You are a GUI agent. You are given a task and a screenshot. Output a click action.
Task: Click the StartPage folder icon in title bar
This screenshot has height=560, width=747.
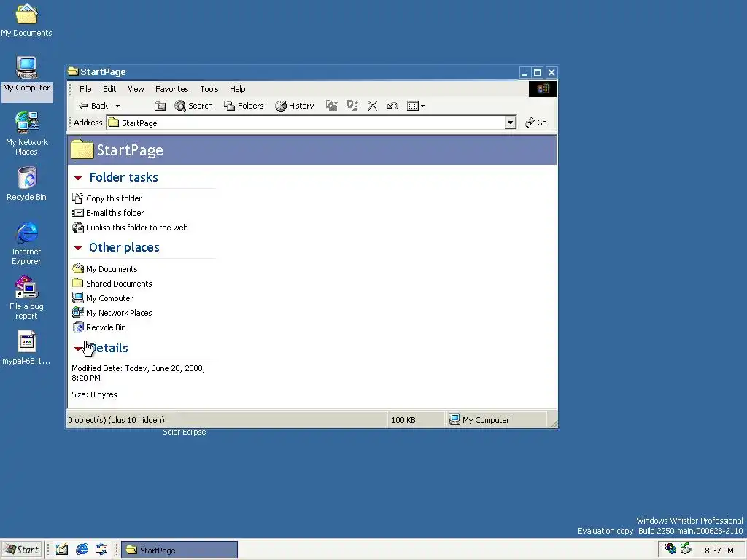73,71
